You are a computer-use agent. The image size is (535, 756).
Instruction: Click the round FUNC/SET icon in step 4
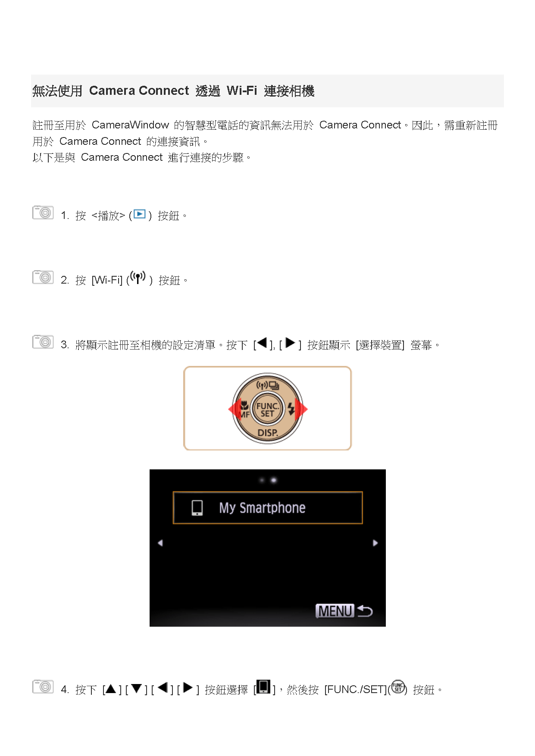398,687
